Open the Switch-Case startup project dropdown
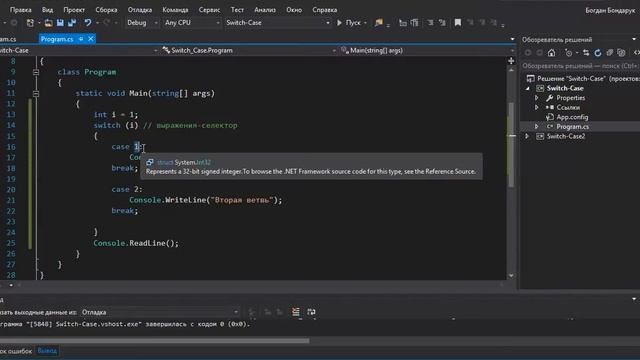The height and width of the screenshot is (360, 640). tap(278, 23)
